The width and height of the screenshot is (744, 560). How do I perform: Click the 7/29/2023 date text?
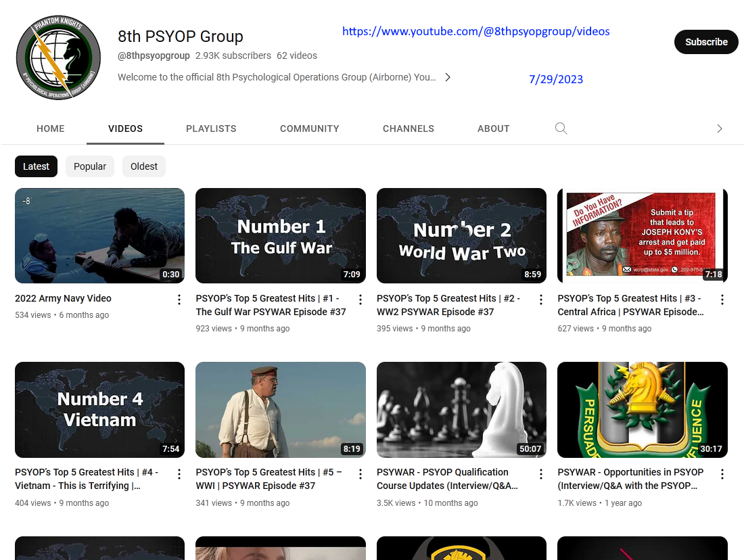(x=556, y=79)
